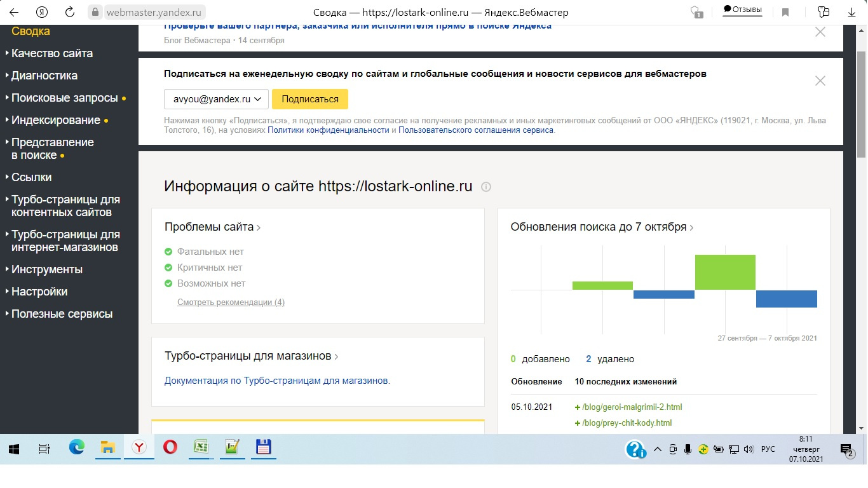Open the protection shield icon in the address bar
This screenshot has width=868, height=488.
point(696,12)
